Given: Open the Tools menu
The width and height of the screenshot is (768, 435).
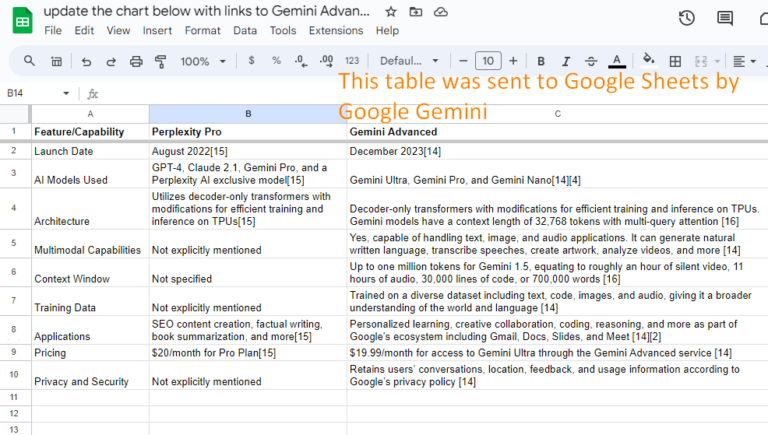Looking at the screenshot, I should [283, 30].
